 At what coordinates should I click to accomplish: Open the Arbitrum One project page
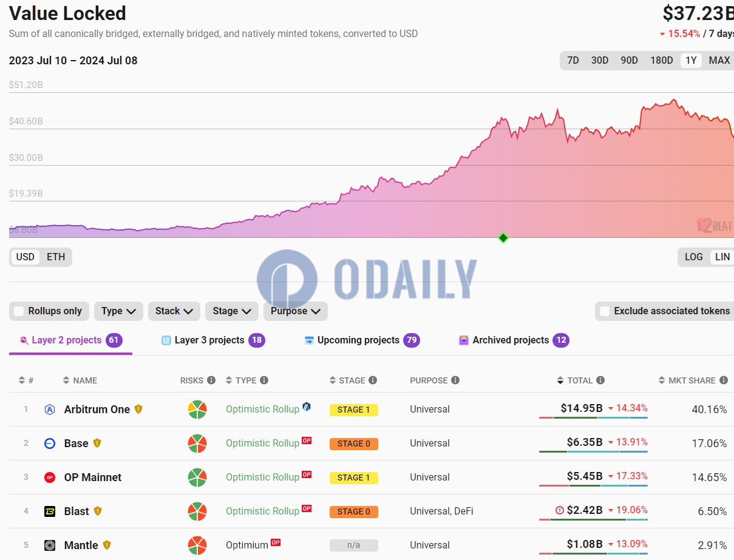click(x=97, y=410)
